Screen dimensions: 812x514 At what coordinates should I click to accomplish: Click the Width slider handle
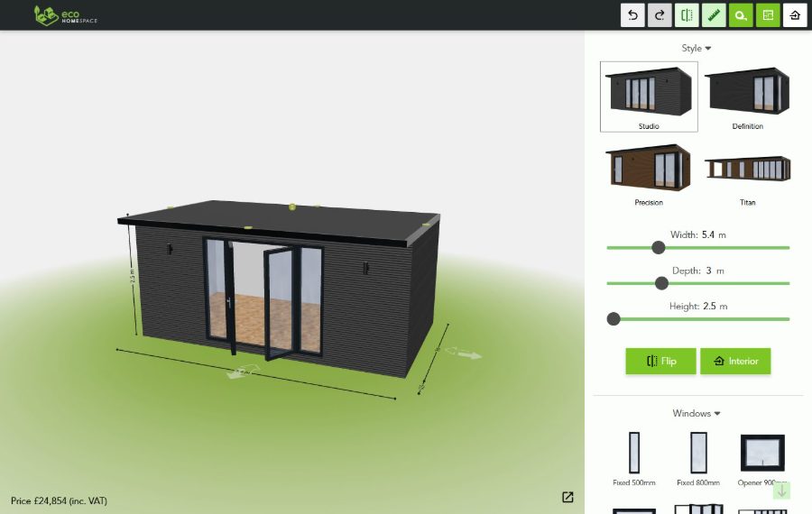[659, 247]
